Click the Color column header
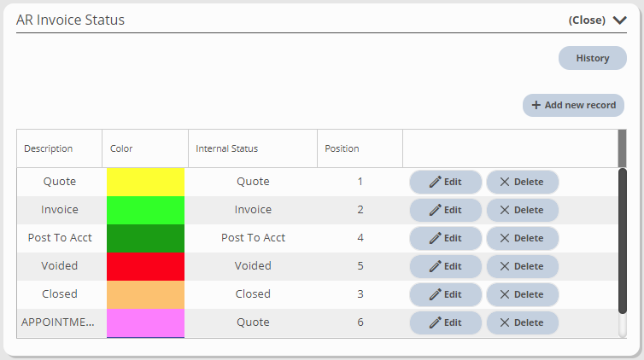Image resolution: width=644 pixels, height=360 pixels. 121,148
